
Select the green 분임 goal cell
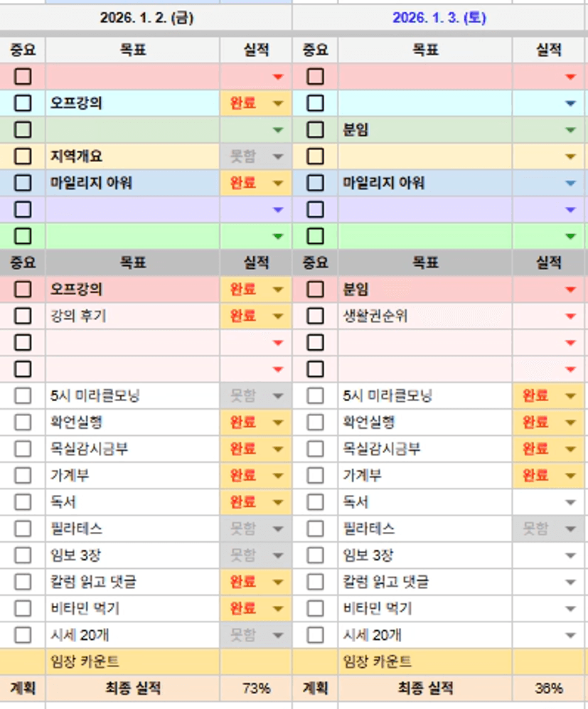coord(424,130)
